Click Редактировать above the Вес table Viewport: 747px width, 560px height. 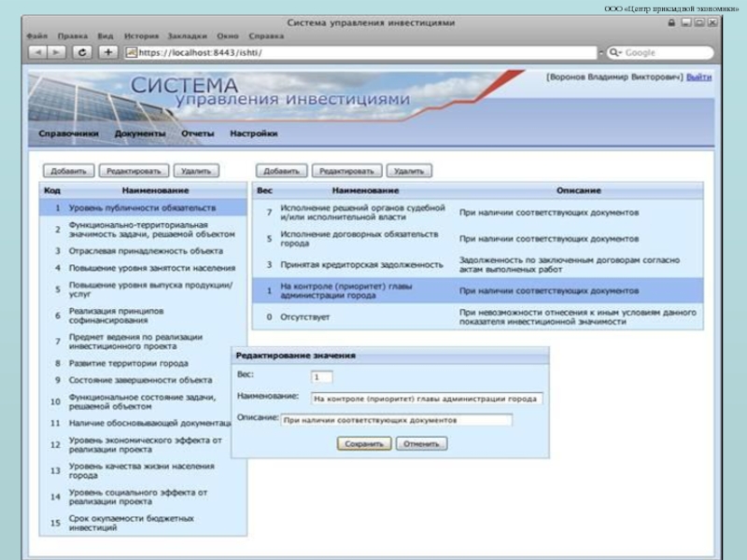pos(346,171)
